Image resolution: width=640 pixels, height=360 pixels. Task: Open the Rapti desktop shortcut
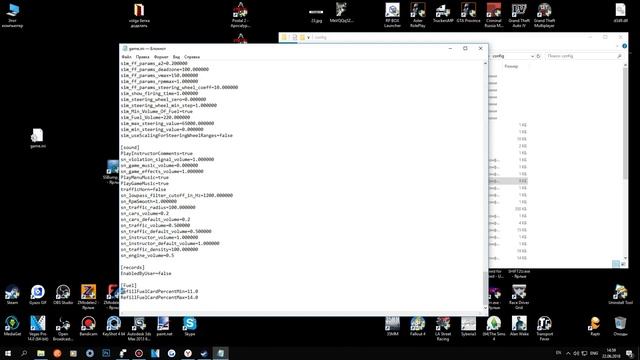coord(595,326)
